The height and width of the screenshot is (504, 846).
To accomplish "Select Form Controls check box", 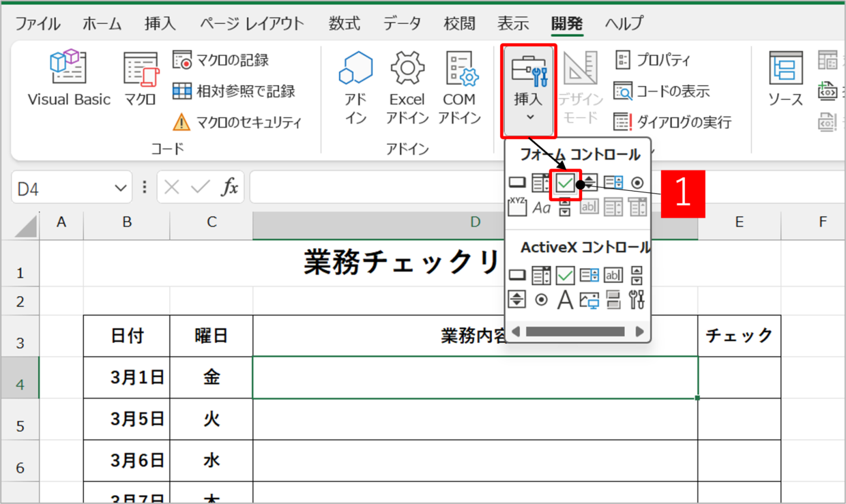I will 565,183.
